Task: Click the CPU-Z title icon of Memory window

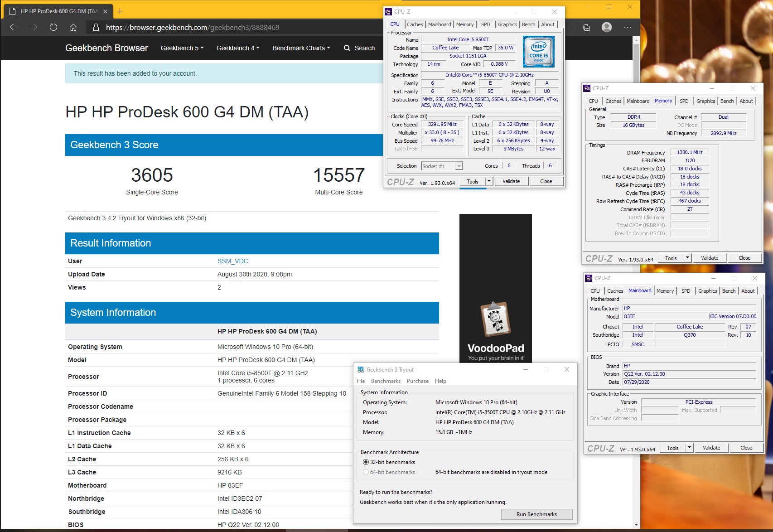Action: coord(587,88)
